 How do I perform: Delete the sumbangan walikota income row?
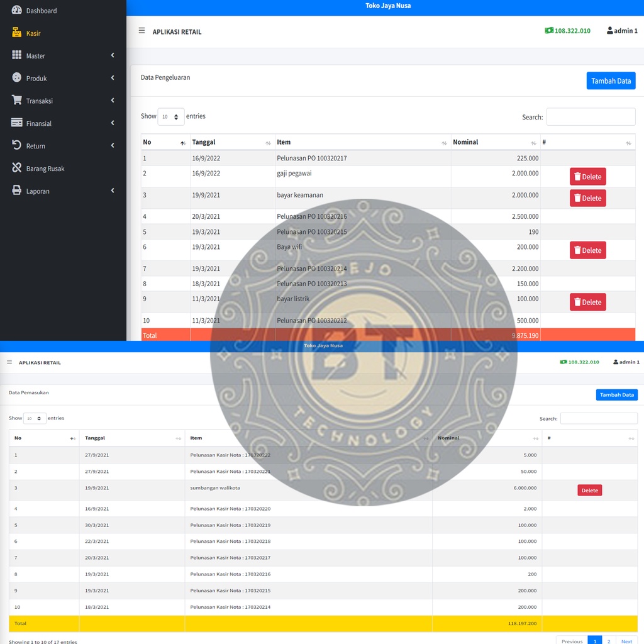(589, 491)
